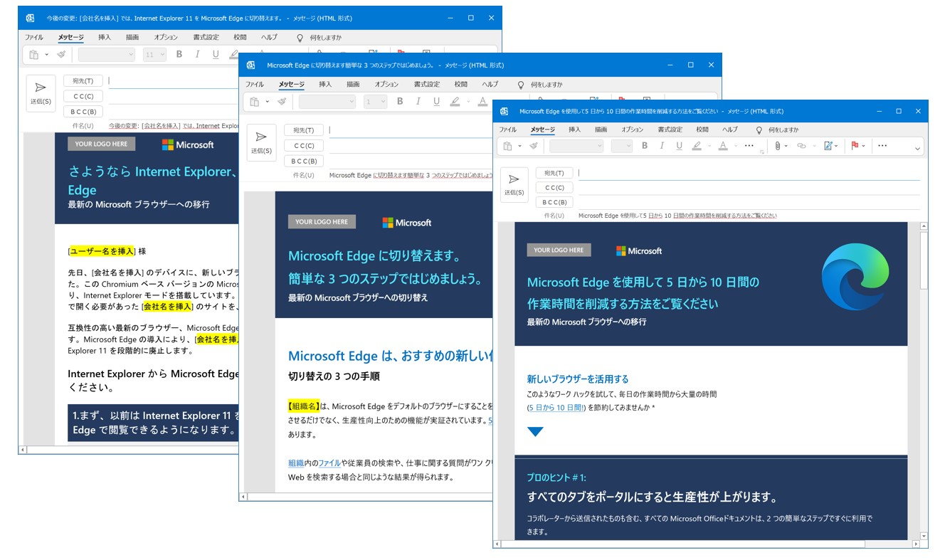
Task: Send the message in the middle window
Action: 261,142
